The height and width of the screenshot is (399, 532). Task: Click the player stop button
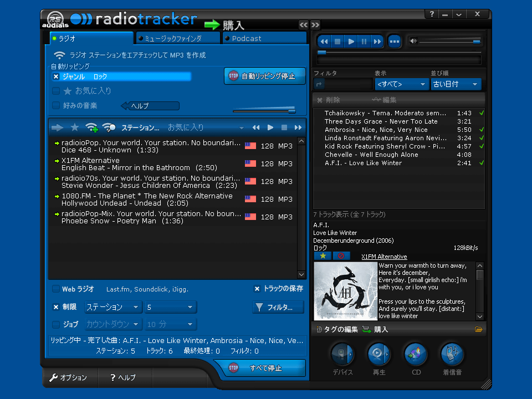pyautogui.click(x=337, y=42)
